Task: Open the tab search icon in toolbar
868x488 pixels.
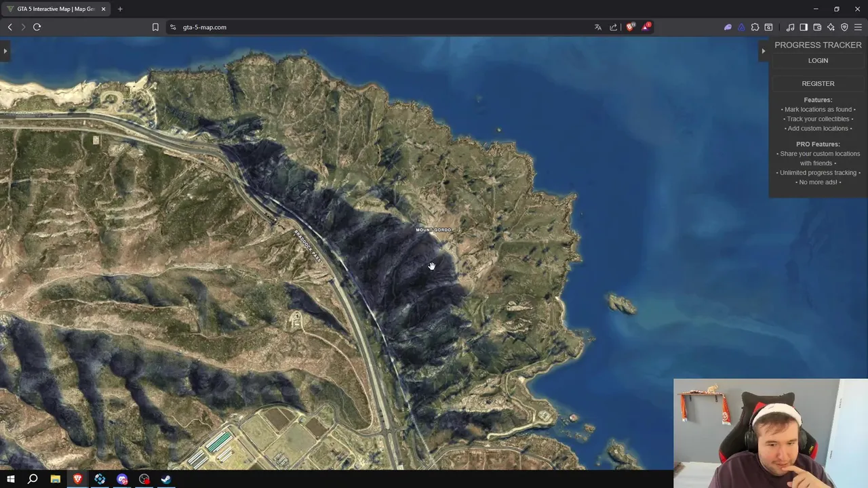Action: (768, 27)
